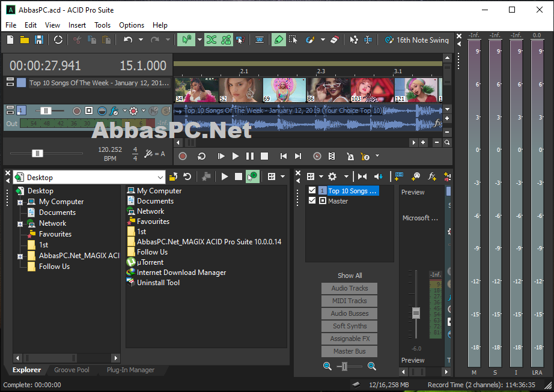Image resolution: width=554 pixels, height=392 pixels.
Task: Pause playback in the transport bar
Action: [250, 156]
